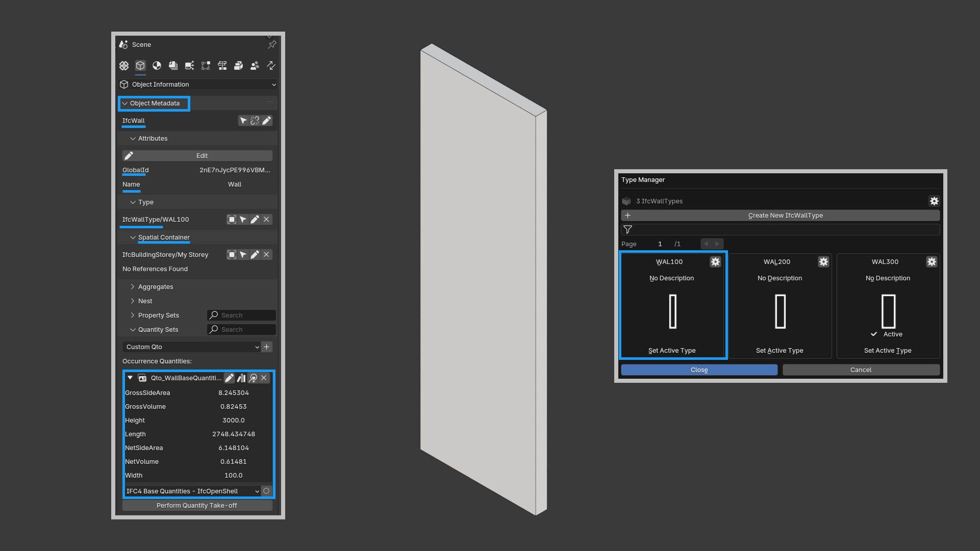Click the GlobalId value field

[x=235, y=170]
